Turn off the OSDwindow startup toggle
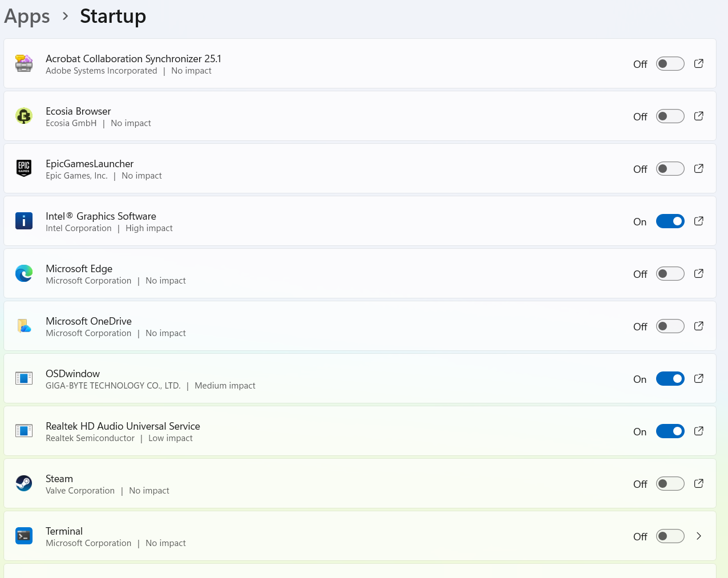Screen dimensions: 728x578 [x=670, y=379]
